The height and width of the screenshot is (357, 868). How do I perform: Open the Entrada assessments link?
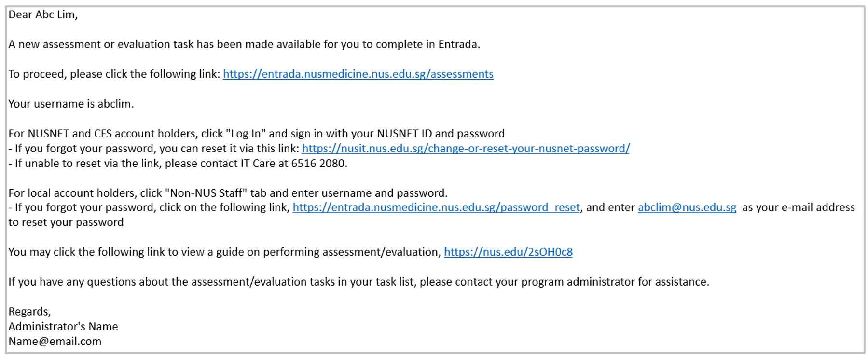[358, 74]
